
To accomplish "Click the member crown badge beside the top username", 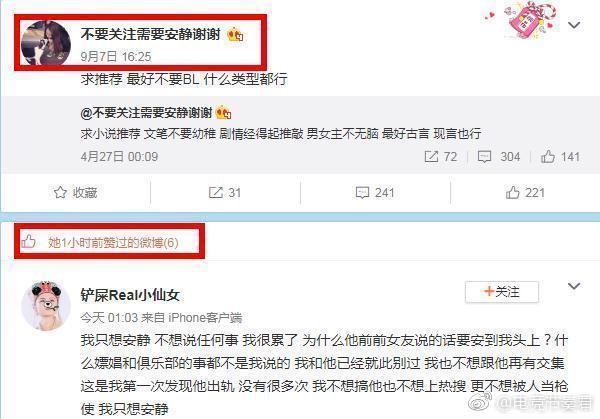I will [235, 35].
